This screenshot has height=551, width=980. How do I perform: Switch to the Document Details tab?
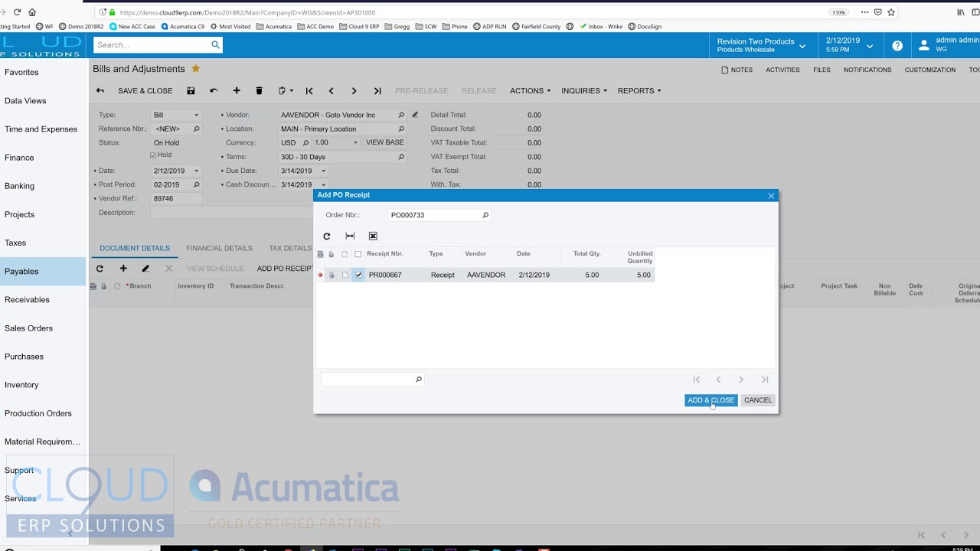(135, 249)
